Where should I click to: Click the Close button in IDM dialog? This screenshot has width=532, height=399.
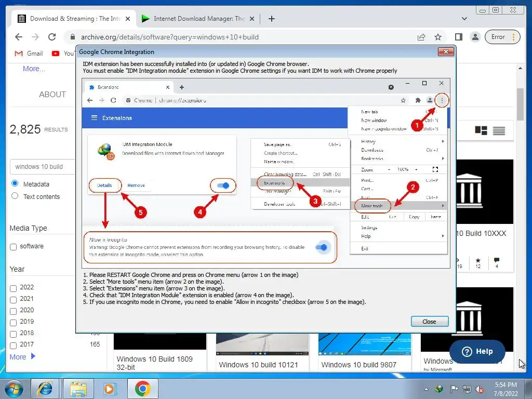[430, 321]
